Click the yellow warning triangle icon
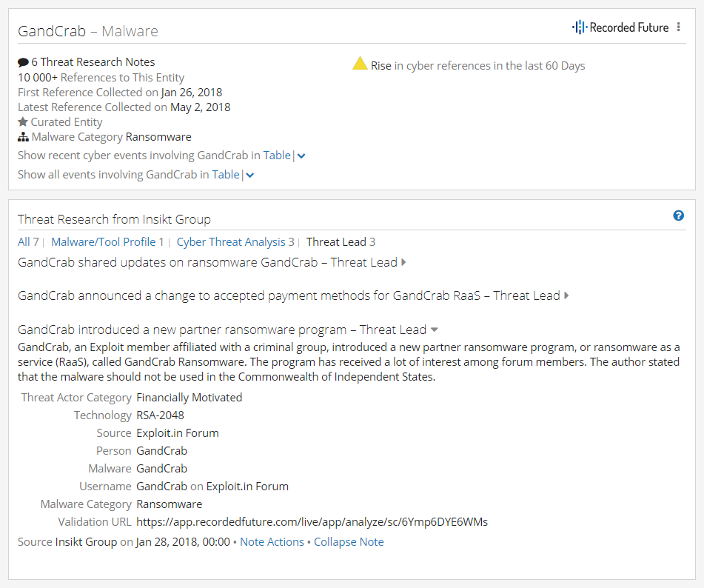This screenshot has width=704, height=588. (x=360, y=64)
